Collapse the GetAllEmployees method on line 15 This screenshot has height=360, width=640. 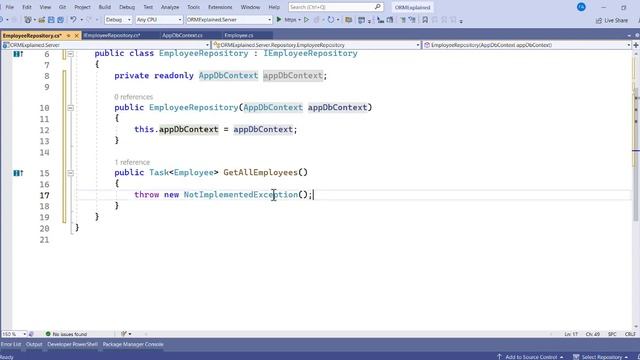pos(70,173)
